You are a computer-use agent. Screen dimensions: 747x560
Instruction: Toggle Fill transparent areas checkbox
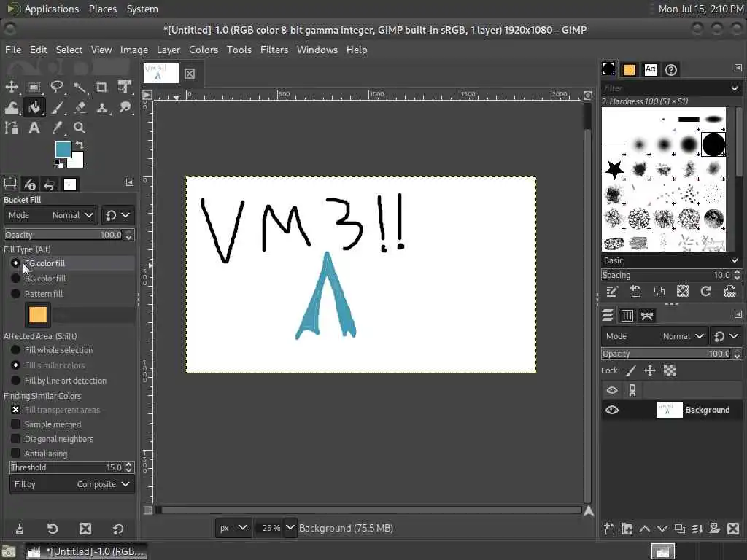point(16,410)
